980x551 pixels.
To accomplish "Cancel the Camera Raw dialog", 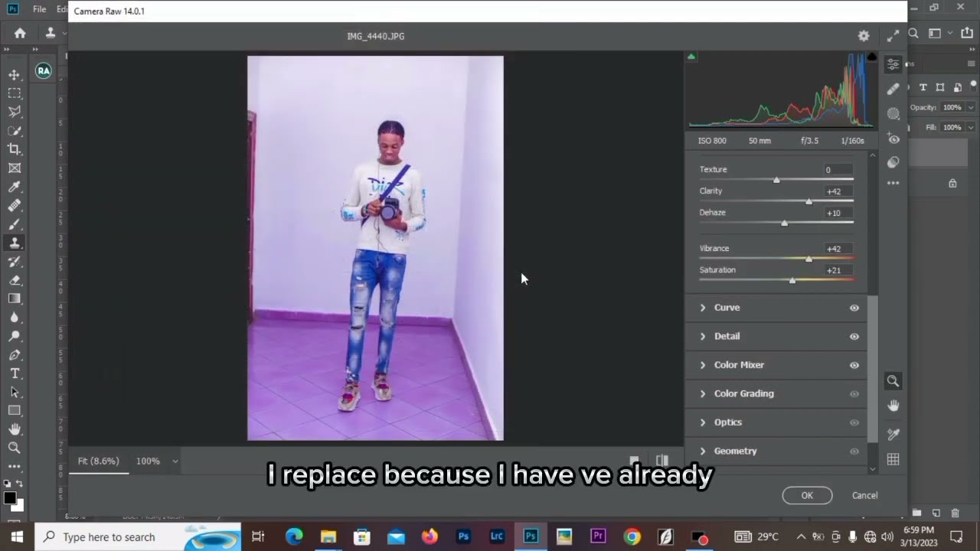I will click(x=865, y=495).
